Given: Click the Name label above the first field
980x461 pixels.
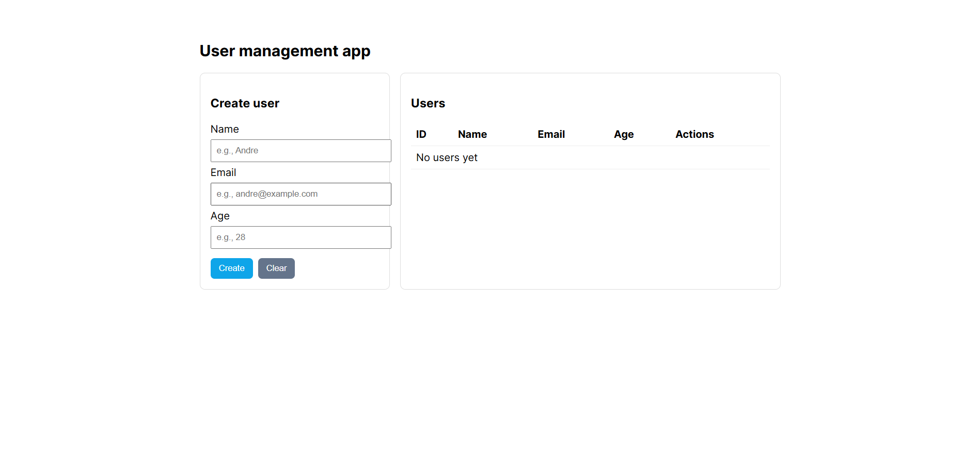Looking at the screenshot, I should [225, 129].
